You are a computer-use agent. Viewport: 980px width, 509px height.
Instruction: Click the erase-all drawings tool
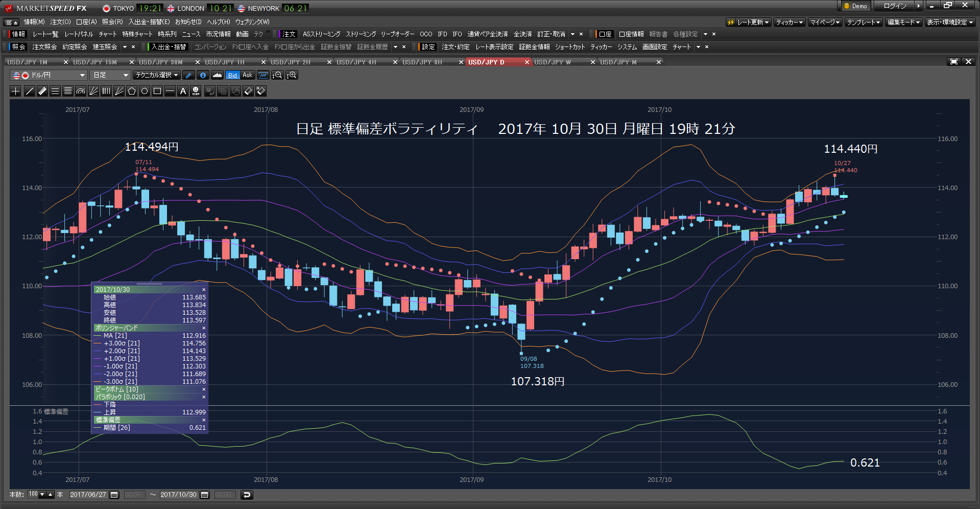coord(261,91)
